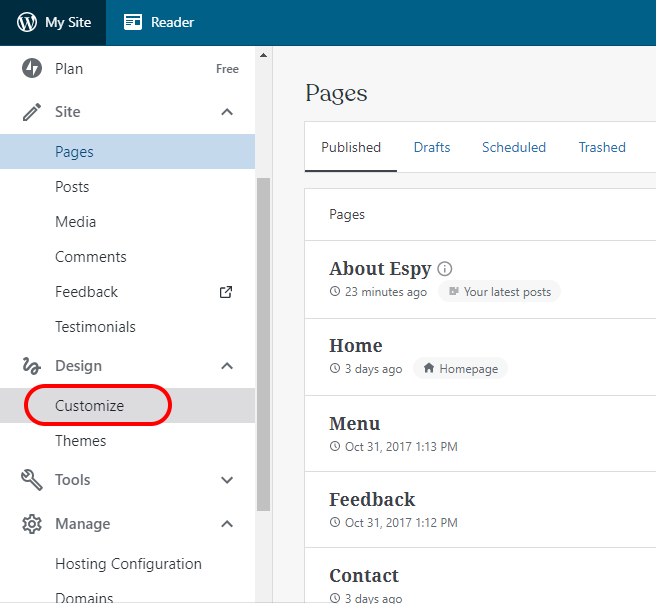Open the Reader icon in top bar
Viewport: 656px width, 604px height.
133,22
